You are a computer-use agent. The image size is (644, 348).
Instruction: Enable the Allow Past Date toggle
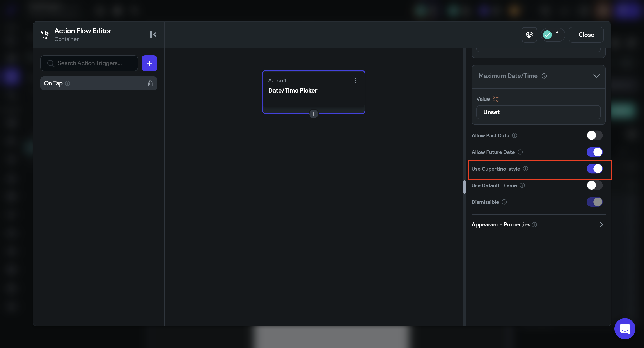click(594, 136)
